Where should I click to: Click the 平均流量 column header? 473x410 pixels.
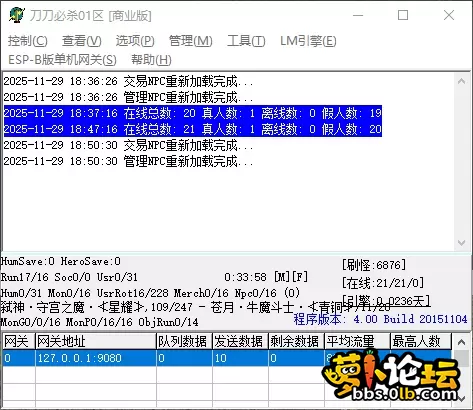357,341
